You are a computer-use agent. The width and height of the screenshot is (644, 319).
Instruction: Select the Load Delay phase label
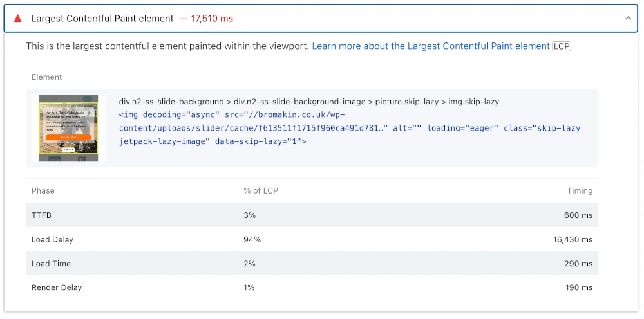click(x=52, y=239)
